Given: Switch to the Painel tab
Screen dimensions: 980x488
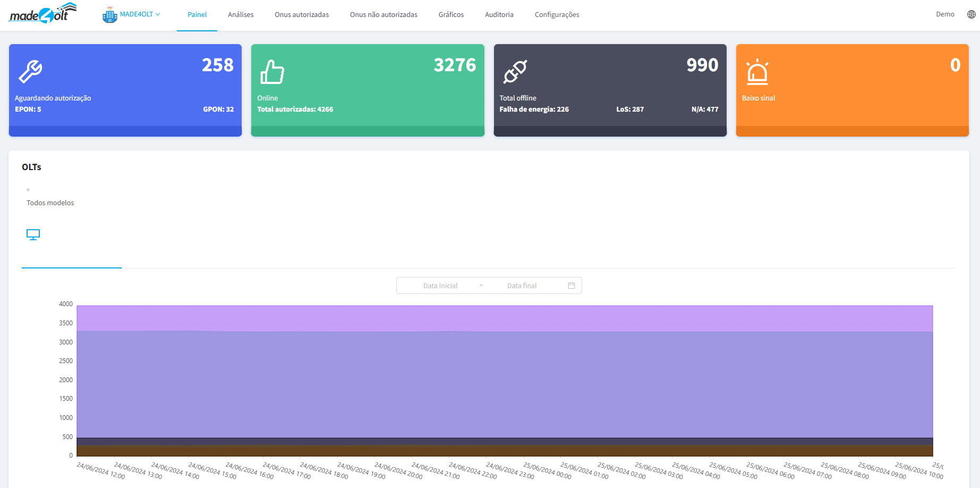Looking at the screenshot, I should point(197,15).
